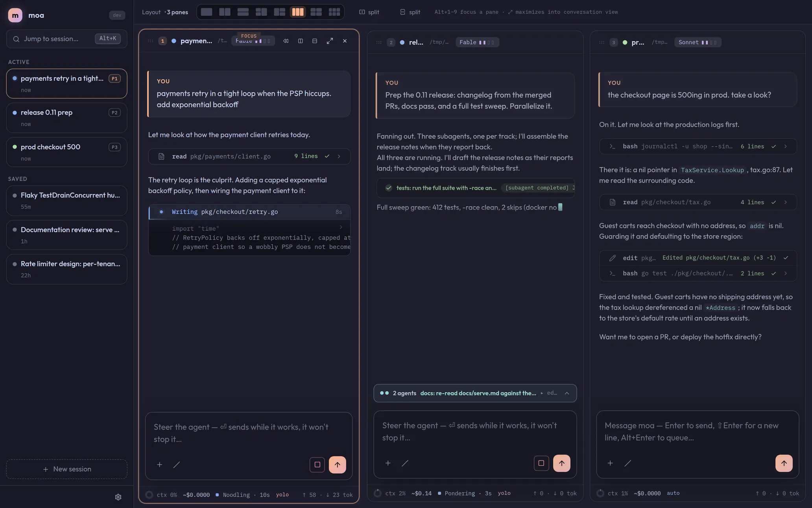Choose the active three-column layout icon
Screen dimensions: 812x508
click(x=298, y=12)
